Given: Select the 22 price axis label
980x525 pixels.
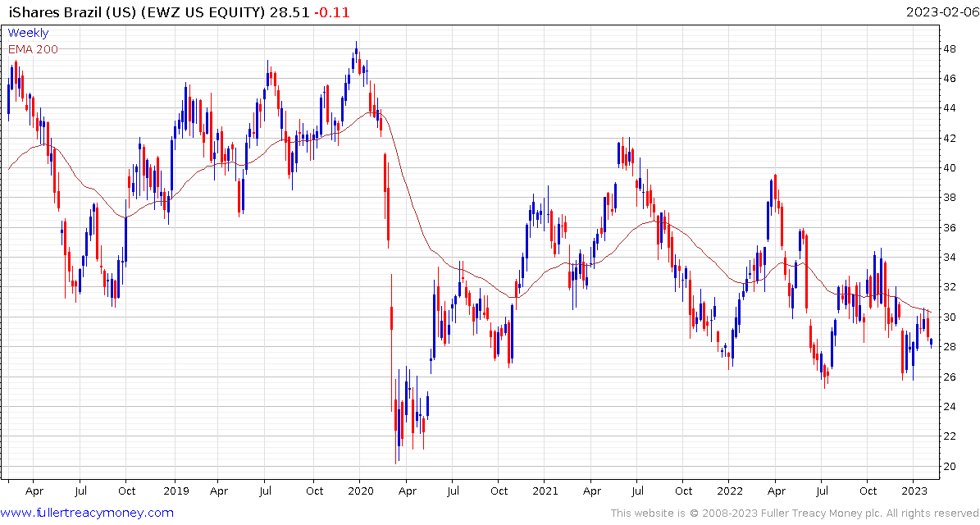Looking at the screenshot, I should (951, 436).
